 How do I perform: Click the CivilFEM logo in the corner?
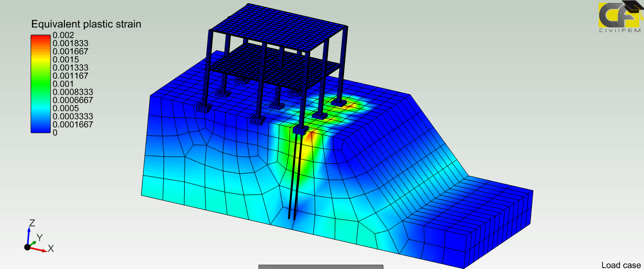[x=619, y=18]
